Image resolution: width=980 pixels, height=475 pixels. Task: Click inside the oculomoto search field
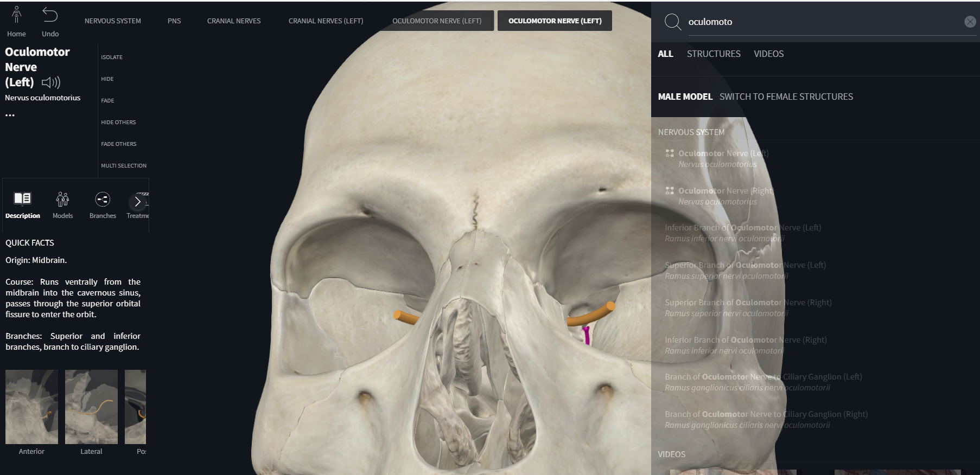[814, 22]
